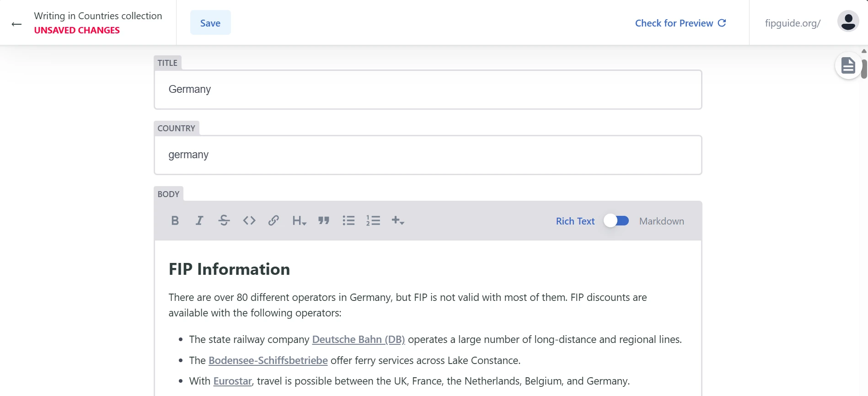Toggle bold formatting
The image size is (868, 396).
click(x=175, y=221)
